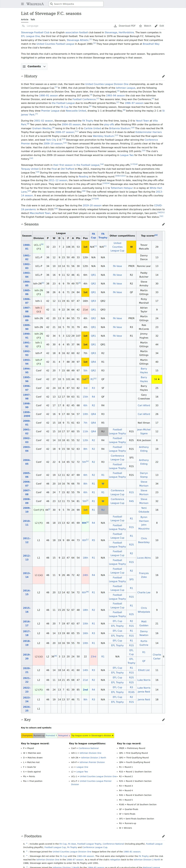The width and height of the screenshot is (186, 868).
Task: Click the FA Trophy column header link
Action: tap(103, 236)
